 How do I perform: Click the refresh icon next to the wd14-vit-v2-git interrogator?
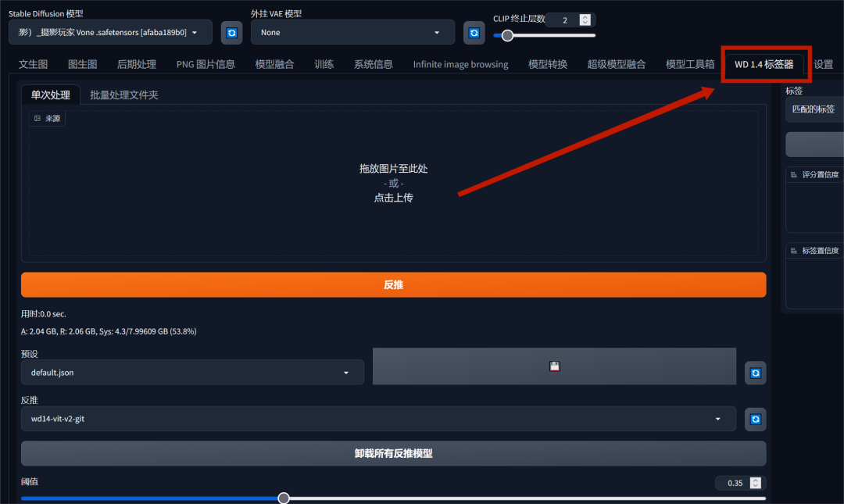(755, 419)
